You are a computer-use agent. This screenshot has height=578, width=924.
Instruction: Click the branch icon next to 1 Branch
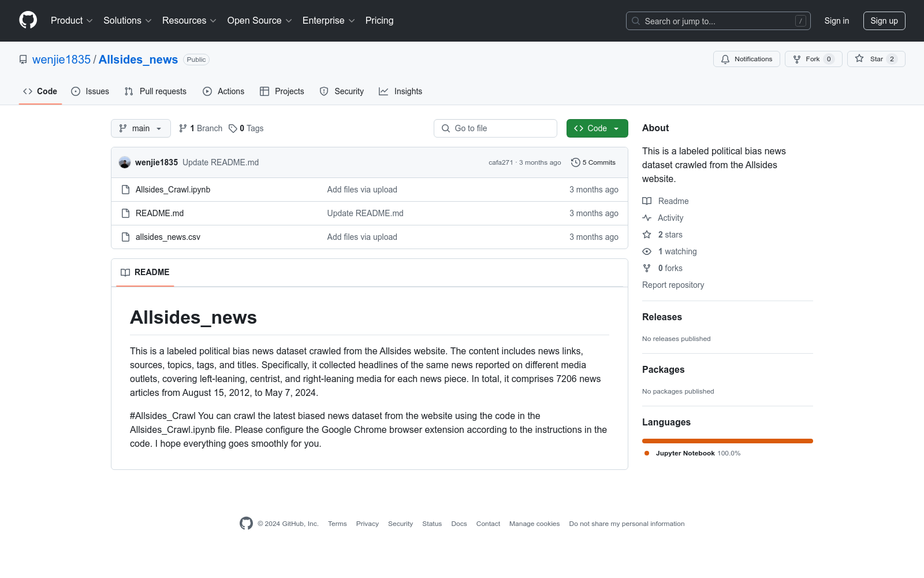point(183,128)
